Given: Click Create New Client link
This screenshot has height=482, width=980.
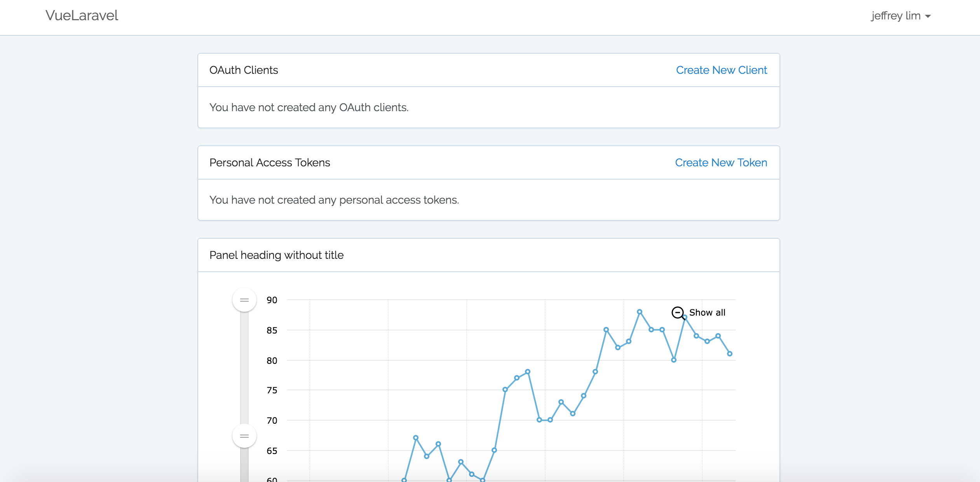Looking at the screenshot, I should point(721,70).
